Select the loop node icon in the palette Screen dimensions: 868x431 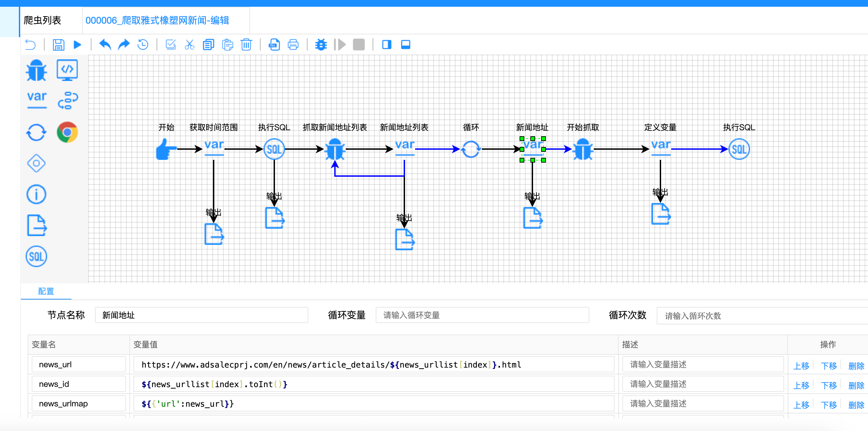point(36,132)
